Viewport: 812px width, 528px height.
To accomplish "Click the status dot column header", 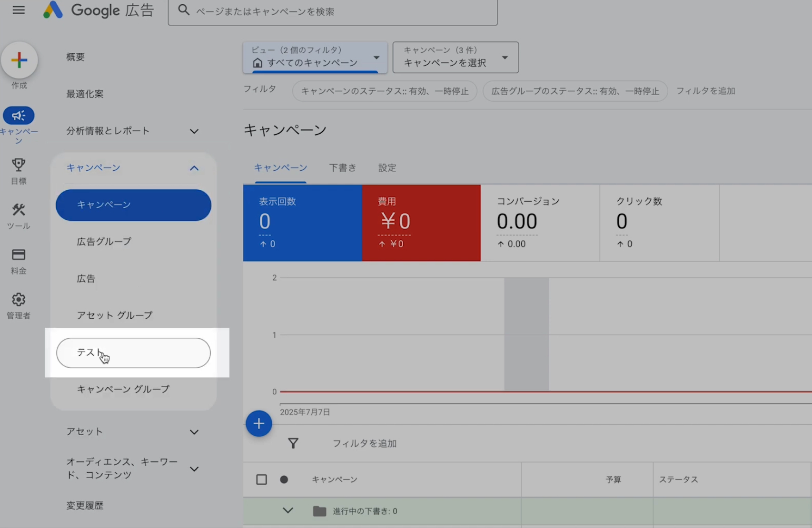I will pyautogui.click(x=284, y=479).
